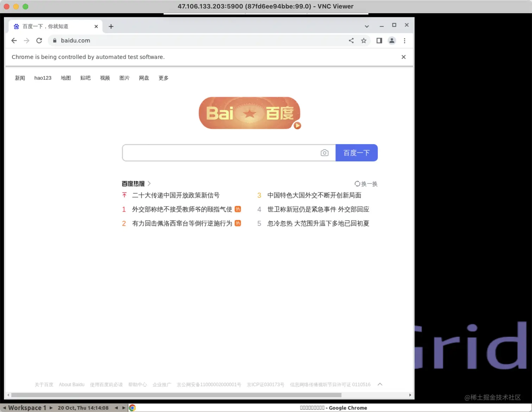This screenshot has width=532, height=412.
Task: Click the pinned top-arrow icon on first topic
Action: 124,195
